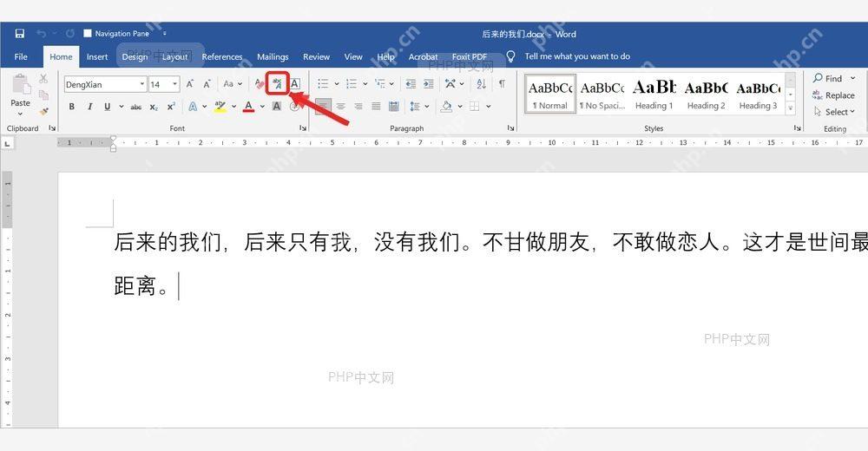
Task: Click the Text Effects outlined A icon
Action: point(193,107)
